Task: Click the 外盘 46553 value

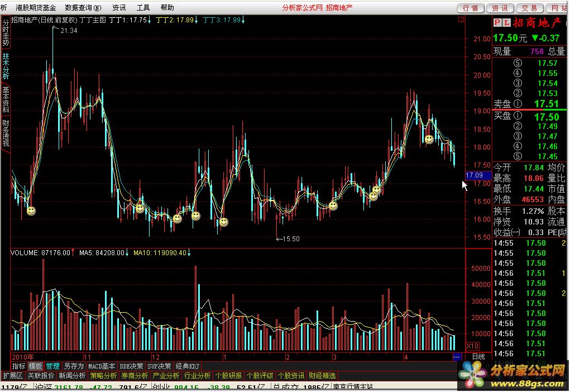Action: (533, 199)
